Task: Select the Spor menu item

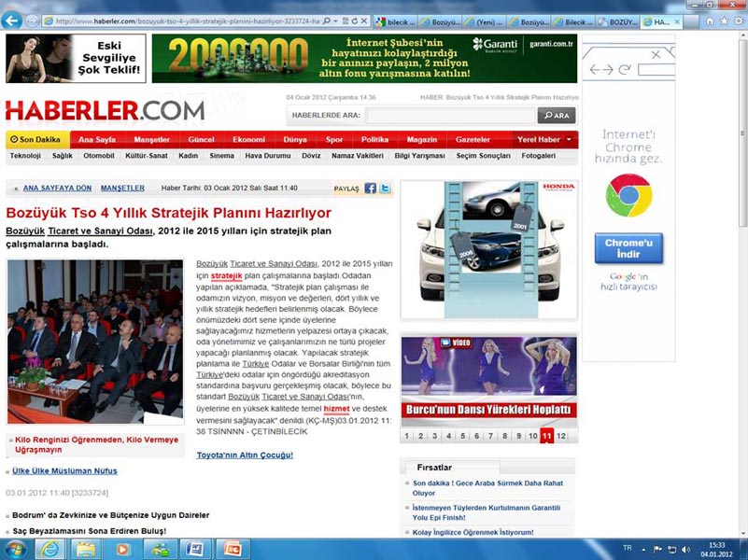Action: [334, 140]
